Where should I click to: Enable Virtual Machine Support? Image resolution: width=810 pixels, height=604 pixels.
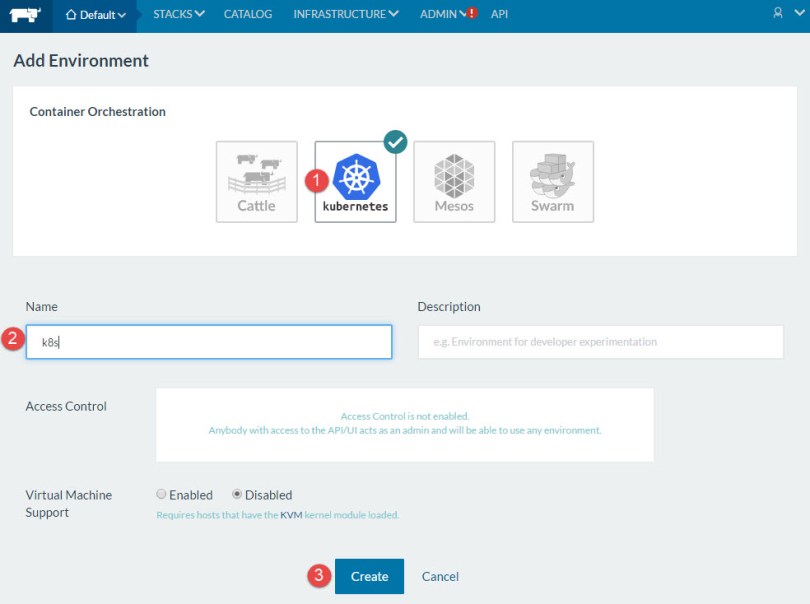click(x=162, y=495)
